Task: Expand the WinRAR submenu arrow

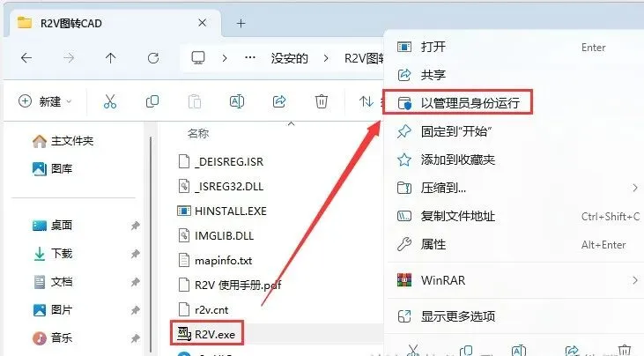Action: (x=635, y=280)
